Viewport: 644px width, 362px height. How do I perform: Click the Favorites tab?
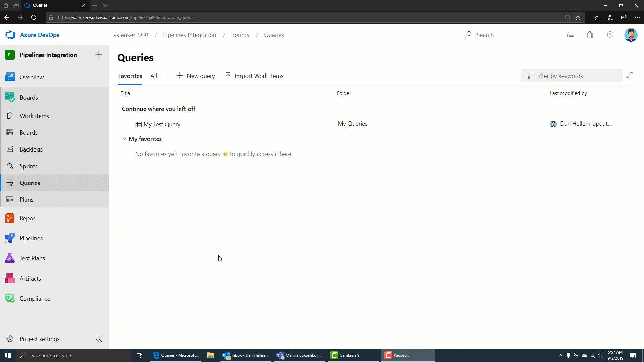pyautogui.click(x=130, y=75)
